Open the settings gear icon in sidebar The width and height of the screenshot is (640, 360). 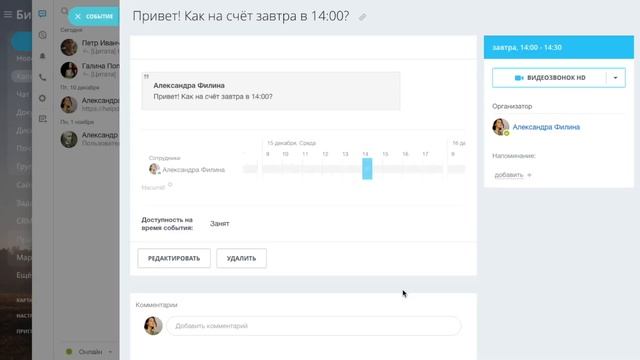(x=42, y=98)
